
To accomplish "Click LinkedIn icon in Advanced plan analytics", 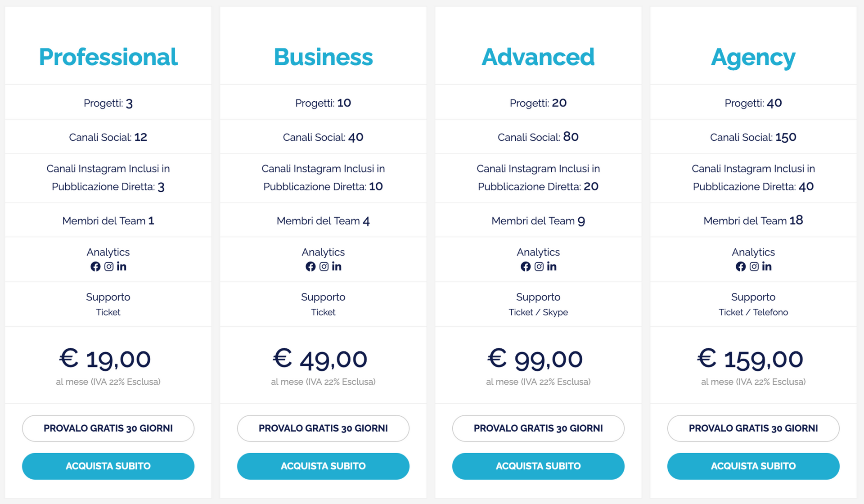I will pyautogui.click(x=552, y=266).
